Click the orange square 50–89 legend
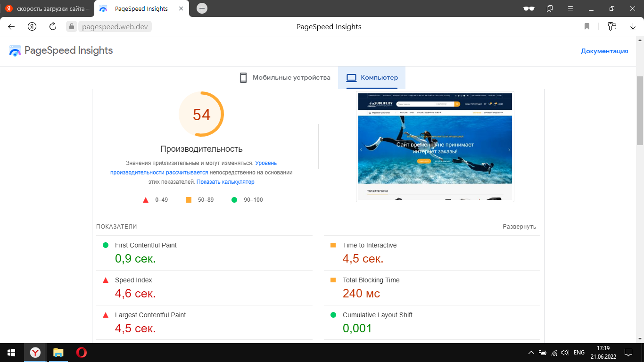This screenshot has height=362, width=644. (x=200, y=200)
